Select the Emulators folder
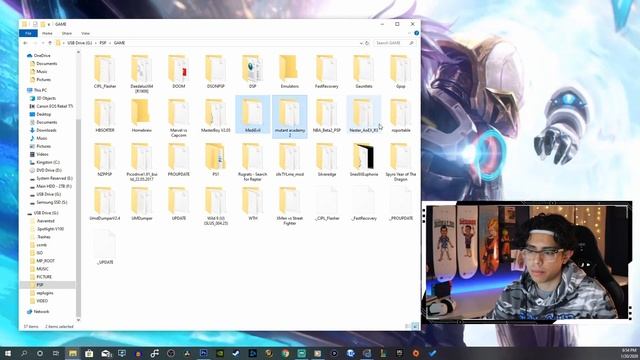The image size is (640, 360). pos(289,72)
